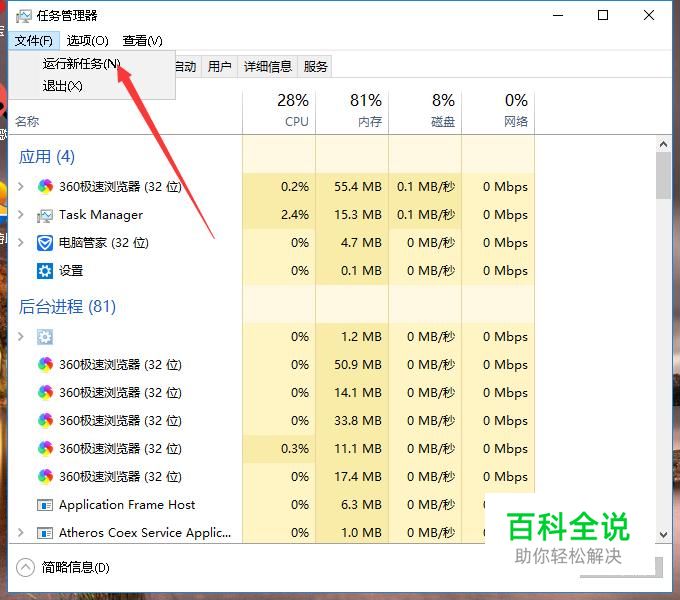Maximize the Task Manager window
This screenshot has width=680, height=600.
(603, 16)
